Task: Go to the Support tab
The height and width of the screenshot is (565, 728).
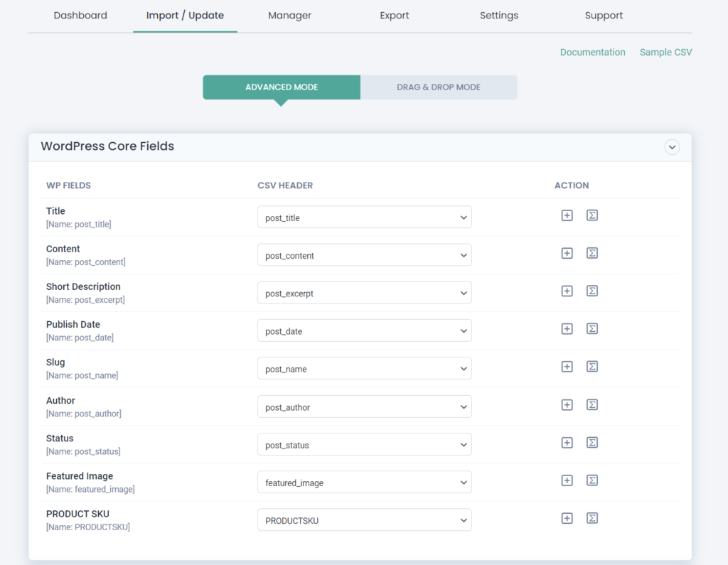Action: tap(604, 16)
